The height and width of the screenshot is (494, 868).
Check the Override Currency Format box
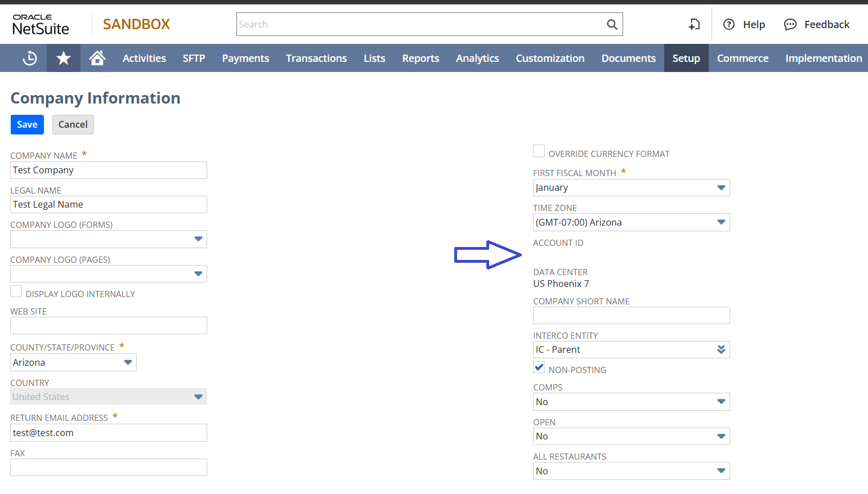(539, 151)
